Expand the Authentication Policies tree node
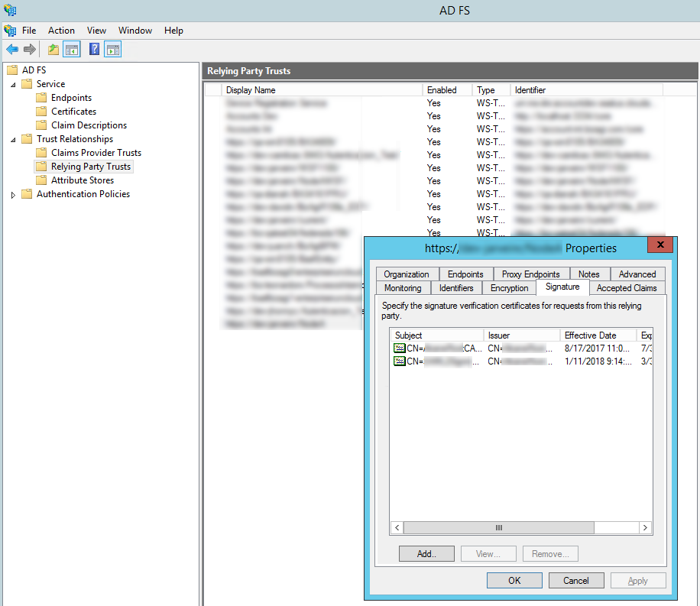The height and width of the screenshot is (606, 700). click(x=13, y=195)
